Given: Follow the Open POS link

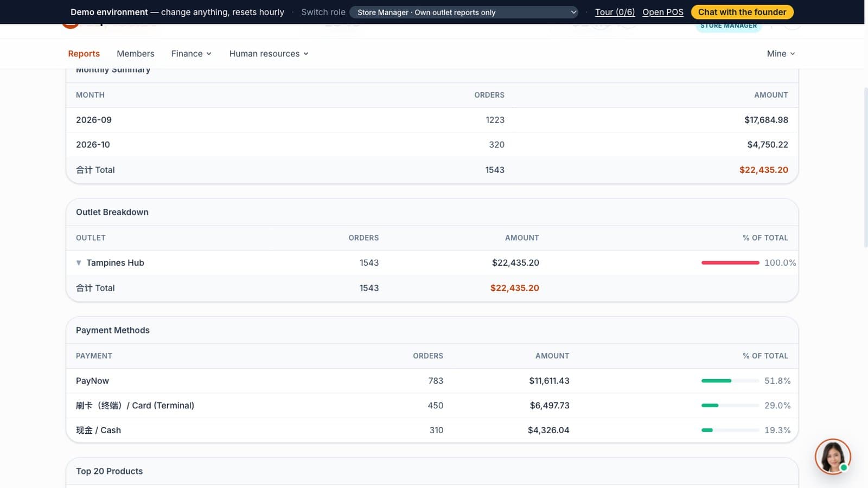Looking at the screenshot, I should [663, 12].
